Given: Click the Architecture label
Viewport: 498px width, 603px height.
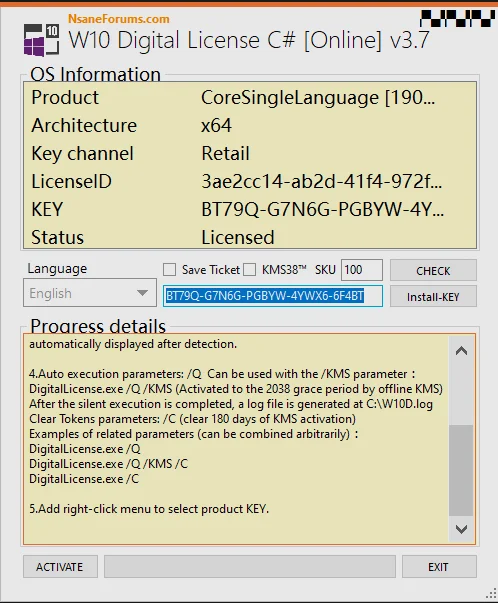Looking at the screenshot, I should (84, 125).
